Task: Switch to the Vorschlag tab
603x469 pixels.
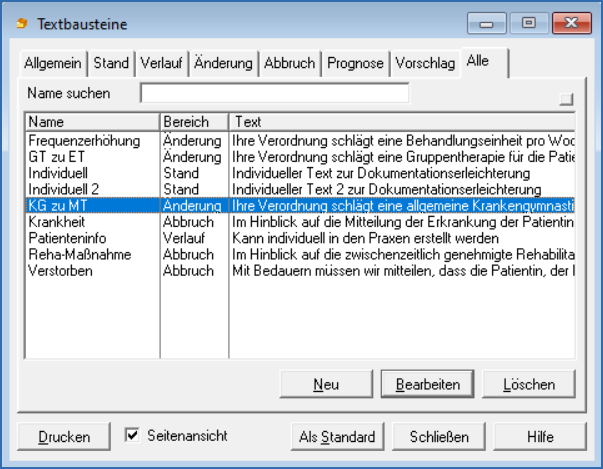Action: [x=425, y=63]
